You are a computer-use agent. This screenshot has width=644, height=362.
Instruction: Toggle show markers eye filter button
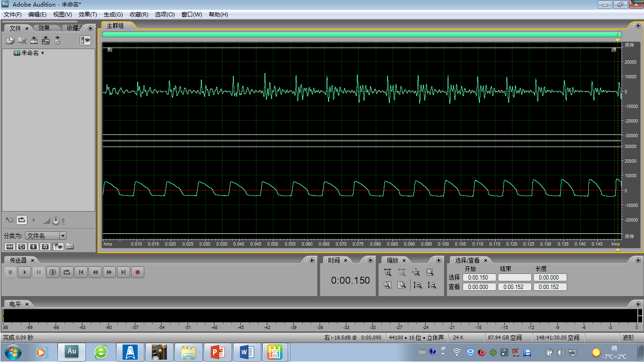[58, 247]
